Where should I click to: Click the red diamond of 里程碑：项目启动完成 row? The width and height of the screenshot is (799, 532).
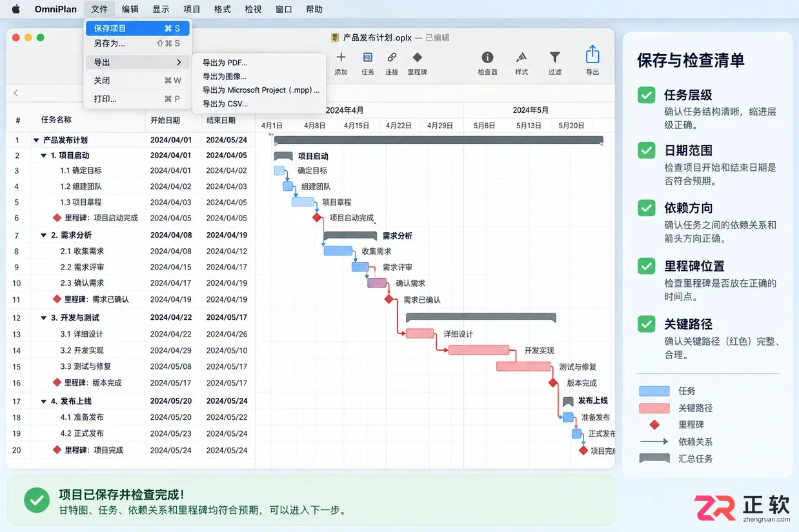pyautogui.click(x=57, y=218)
